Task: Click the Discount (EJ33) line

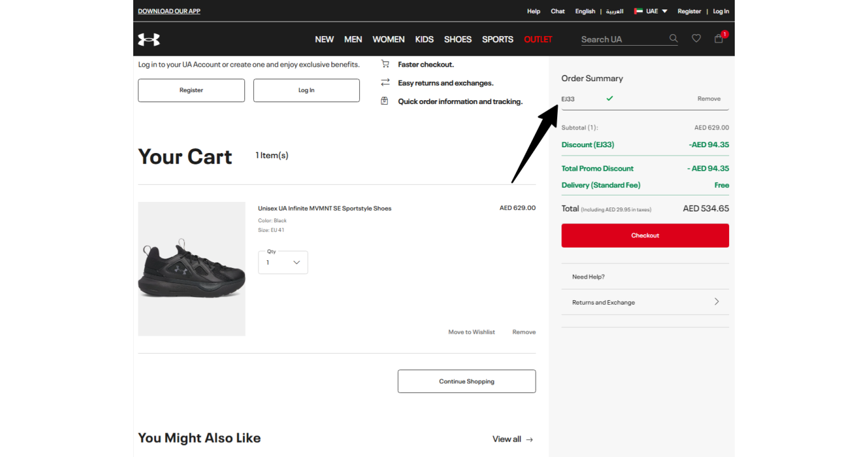Action: point(645,145)
